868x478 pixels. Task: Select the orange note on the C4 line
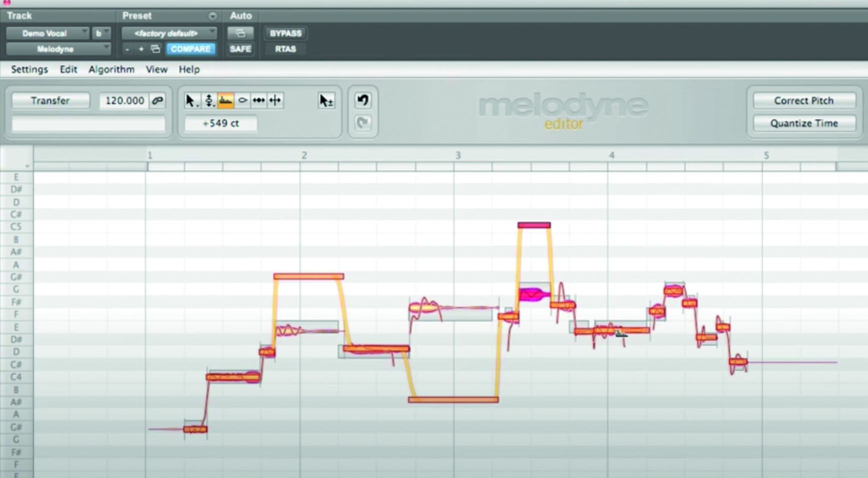(x=233, y=377)
